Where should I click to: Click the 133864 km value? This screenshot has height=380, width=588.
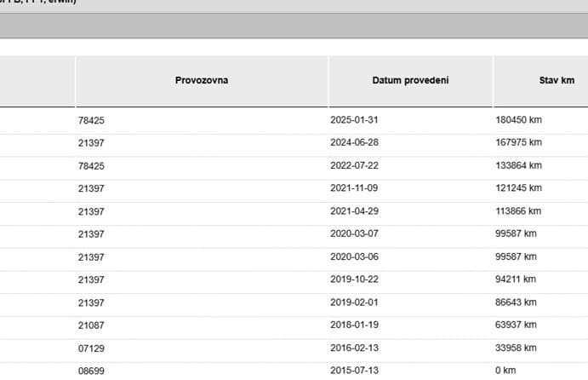click(x=518, y=165)
